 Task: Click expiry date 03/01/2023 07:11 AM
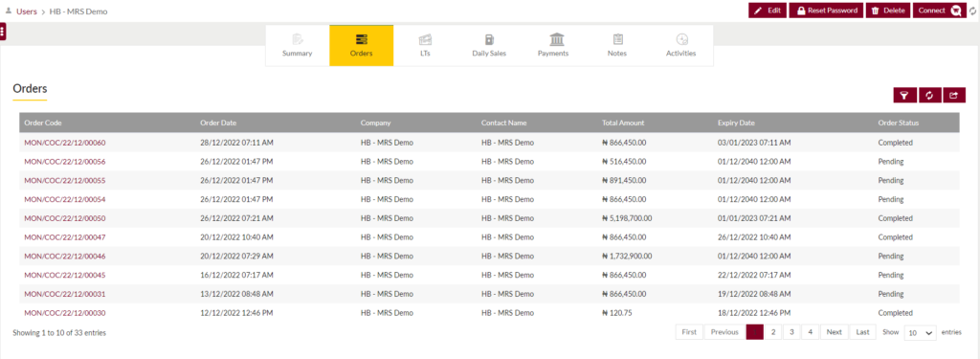(754, 143)
